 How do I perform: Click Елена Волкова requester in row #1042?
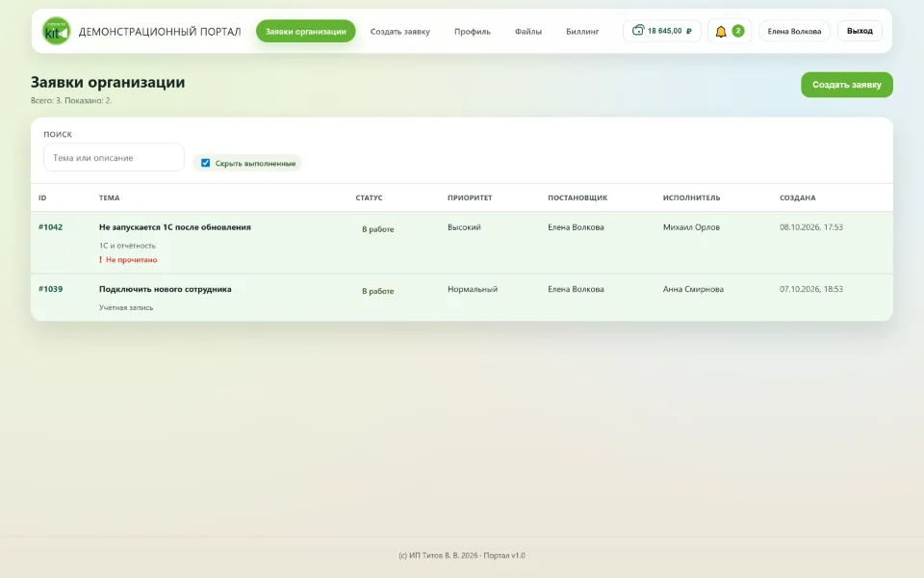[x=576, y=227]
